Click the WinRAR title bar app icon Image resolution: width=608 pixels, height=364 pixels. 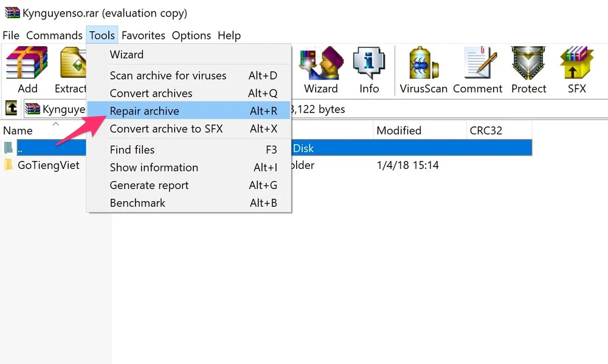pos(12,13)
